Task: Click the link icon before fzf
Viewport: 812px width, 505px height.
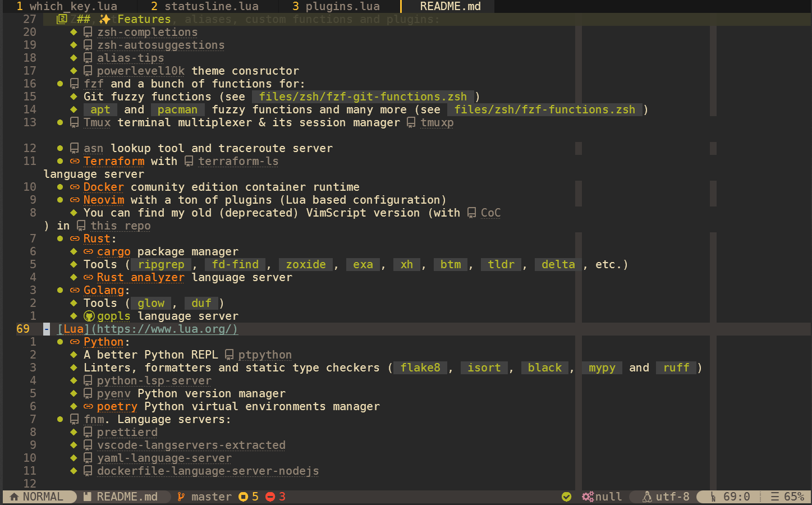Action: [74, 84]
